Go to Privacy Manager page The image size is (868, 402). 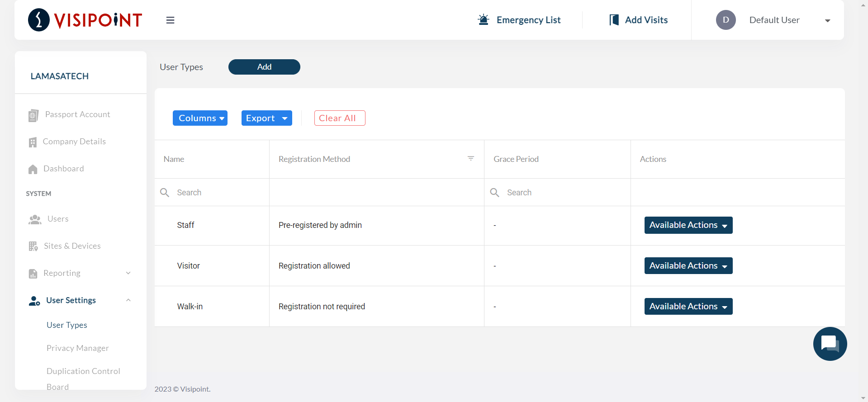point(77,348)
